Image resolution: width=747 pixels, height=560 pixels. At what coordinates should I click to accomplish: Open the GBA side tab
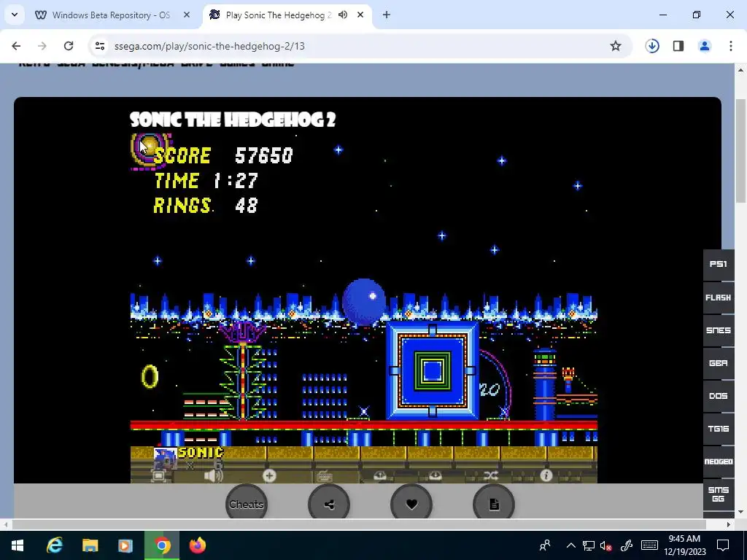point(719,363)
